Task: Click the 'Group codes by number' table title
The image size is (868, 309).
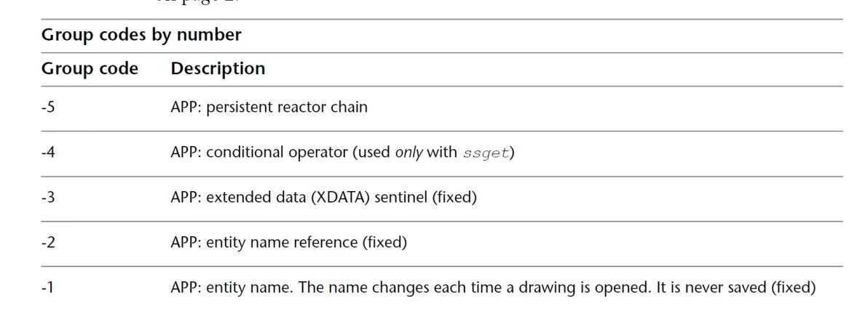Action: coord(141,35)
